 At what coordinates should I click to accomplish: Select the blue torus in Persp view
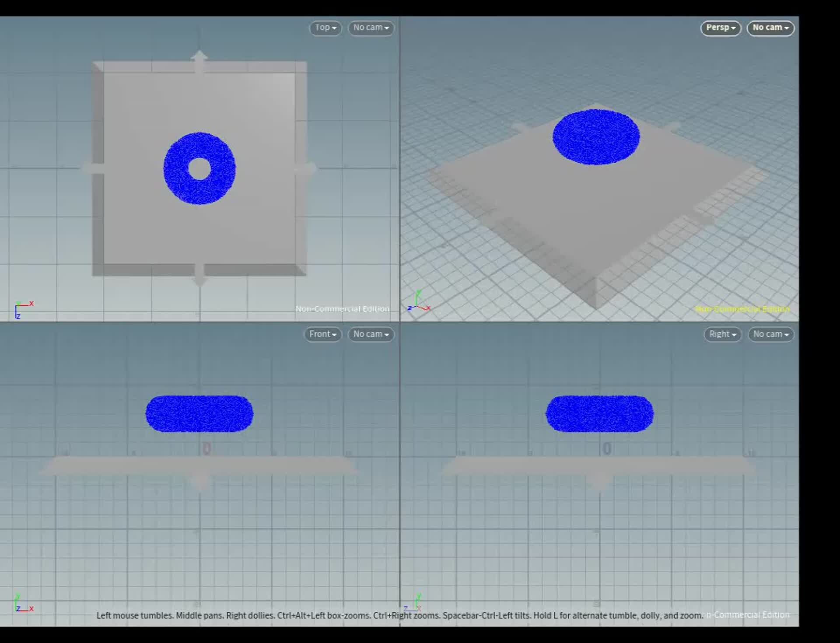pyautogui.click(x=596, y=137)
